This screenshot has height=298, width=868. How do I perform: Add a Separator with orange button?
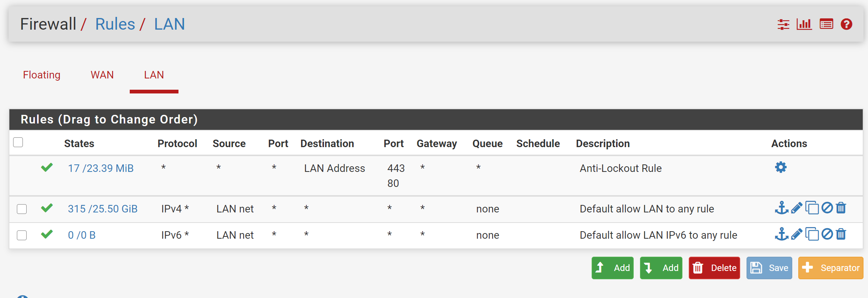831,268
